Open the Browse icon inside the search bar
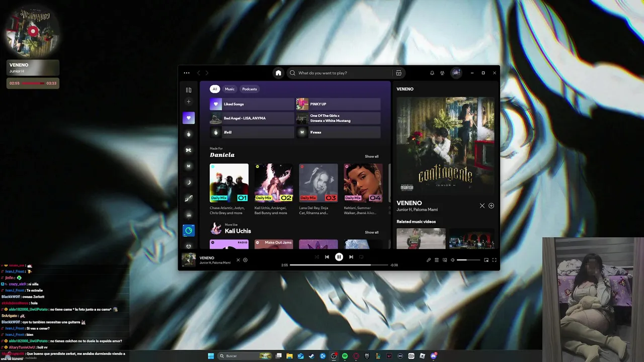The width and height of the screenshot is (644, 362). (398, 73)
